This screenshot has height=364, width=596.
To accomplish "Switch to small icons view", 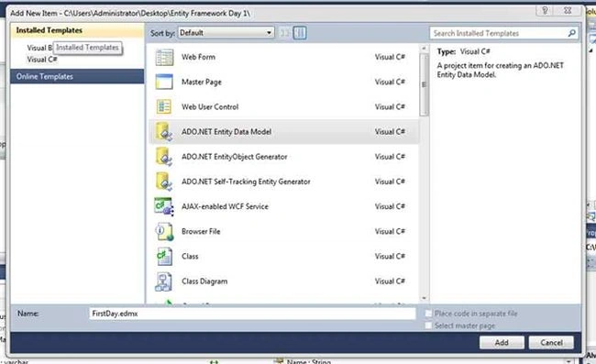I will (284, 33).
